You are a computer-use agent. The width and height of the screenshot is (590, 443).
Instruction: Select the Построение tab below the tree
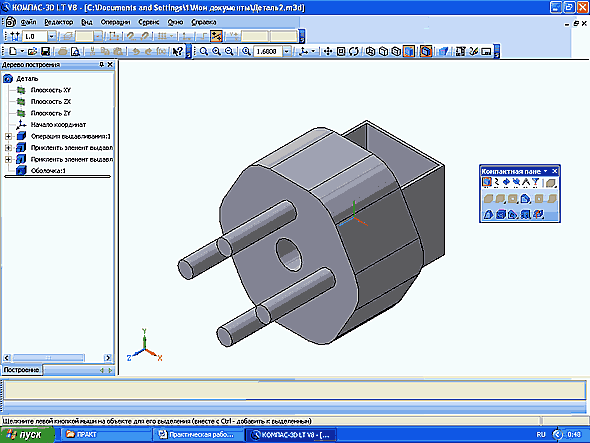tap(21, 370)
